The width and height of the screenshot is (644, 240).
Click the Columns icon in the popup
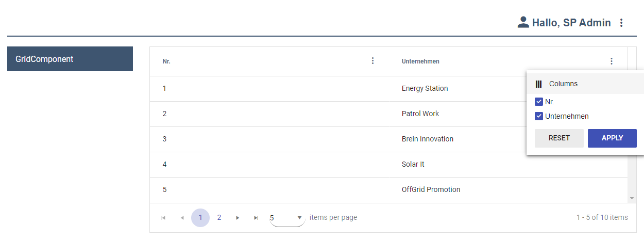(539, 84)
